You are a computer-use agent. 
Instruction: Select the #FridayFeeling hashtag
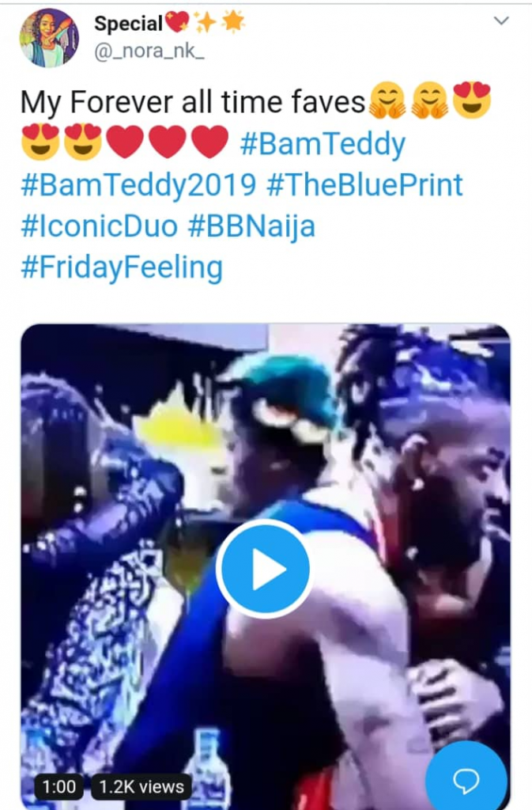121,268
